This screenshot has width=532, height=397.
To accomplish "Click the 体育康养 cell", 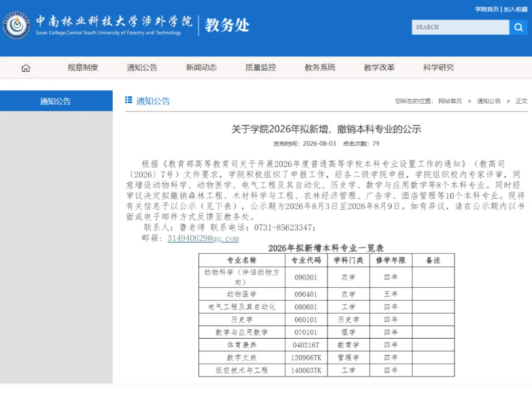I will (242, 345).
